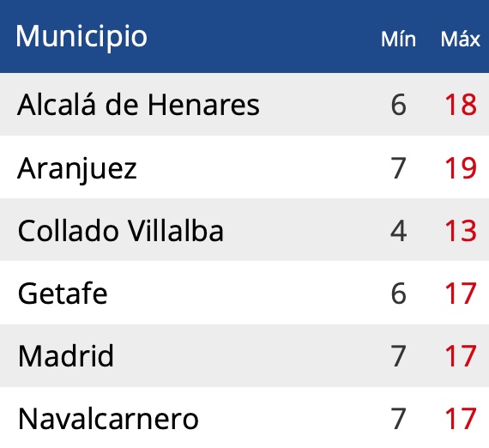
Task: Click the max value 18 for Alcalá
Action: point(461,105)
